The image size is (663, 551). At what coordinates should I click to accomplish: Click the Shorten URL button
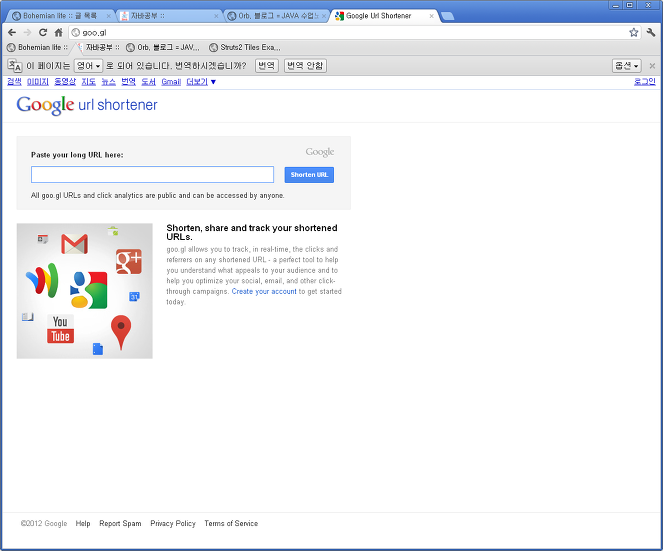[x=309, y=175]
